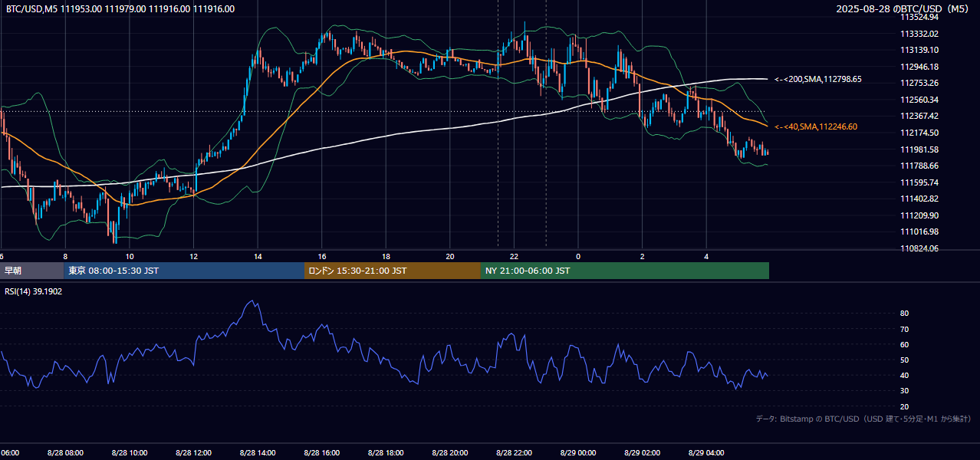Click the RSI scale value 70
This screenshot has width=980, height=460.
tap(905, 329)
